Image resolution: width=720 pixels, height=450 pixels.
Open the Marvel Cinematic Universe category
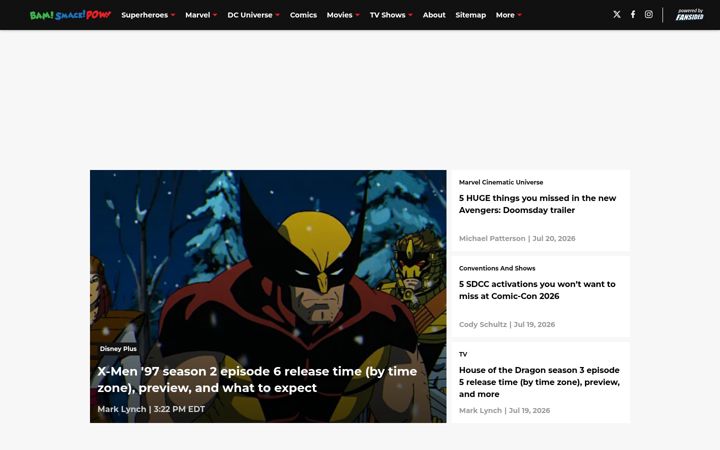[501, 182]
